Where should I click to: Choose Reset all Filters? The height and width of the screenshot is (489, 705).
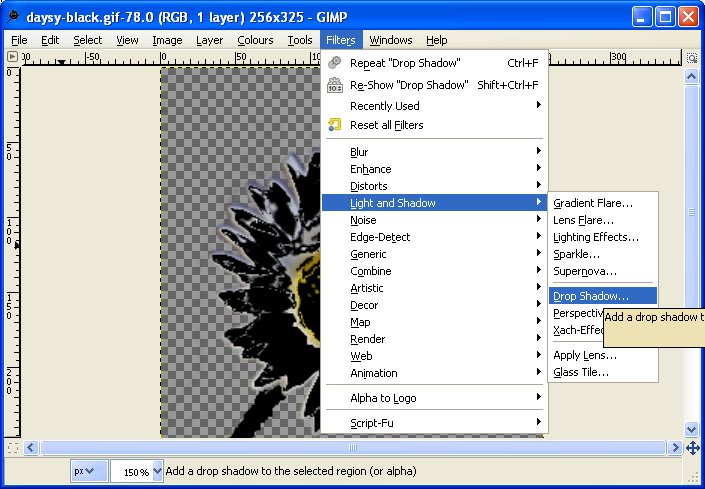click(434, 124)
